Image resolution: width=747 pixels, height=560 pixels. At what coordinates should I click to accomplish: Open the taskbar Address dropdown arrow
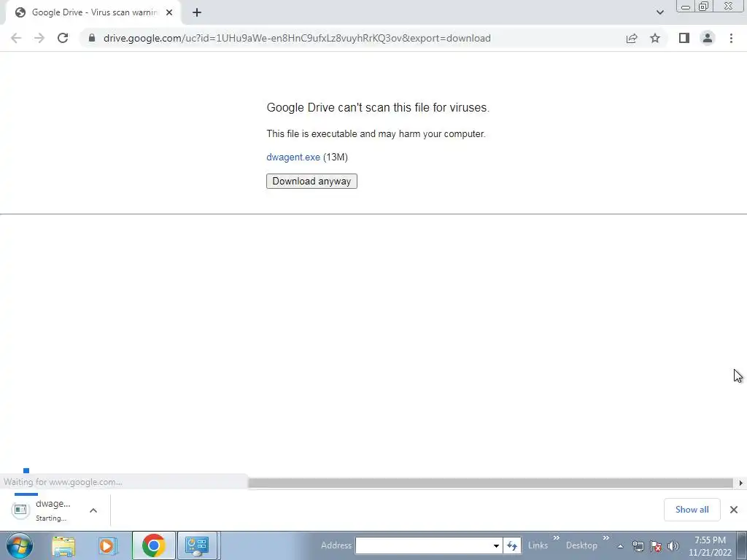tap(496, 545)
